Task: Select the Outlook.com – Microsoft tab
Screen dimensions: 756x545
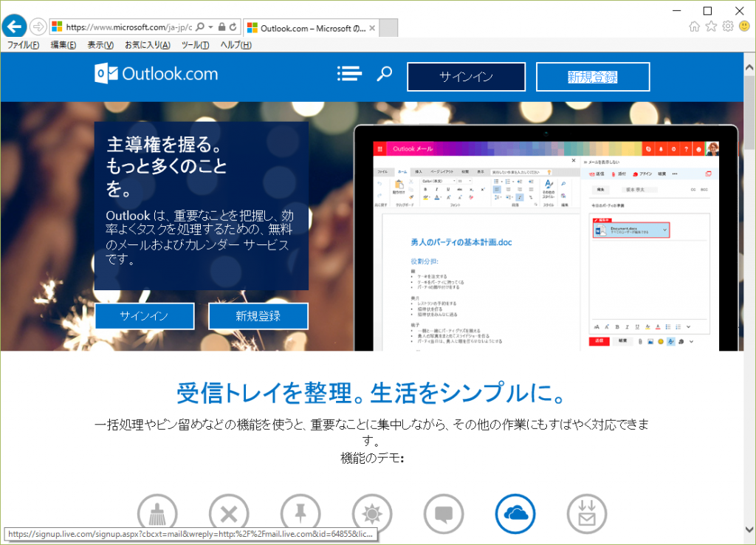Action: coord(311,28)
